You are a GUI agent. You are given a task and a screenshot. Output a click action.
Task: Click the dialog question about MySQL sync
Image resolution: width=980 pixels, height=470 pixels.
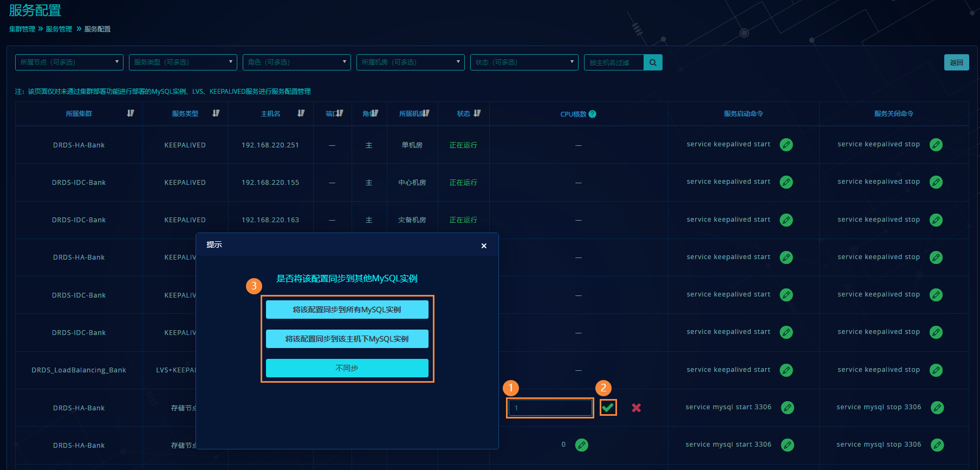(347, 279)
